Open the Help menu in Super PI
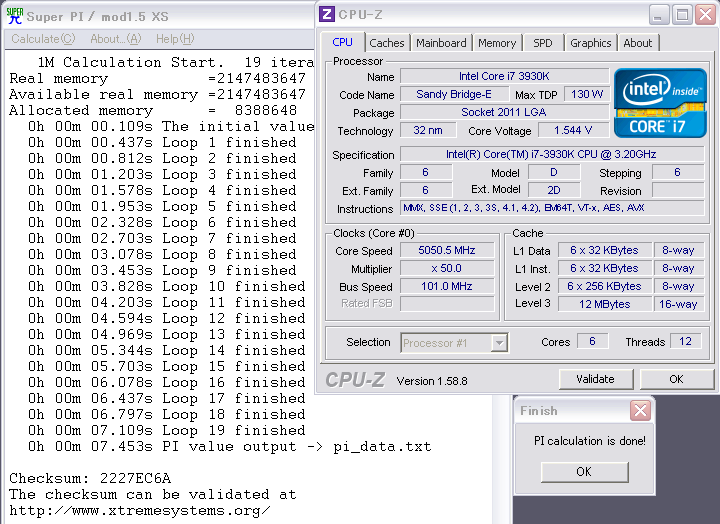 coord(174,39)
